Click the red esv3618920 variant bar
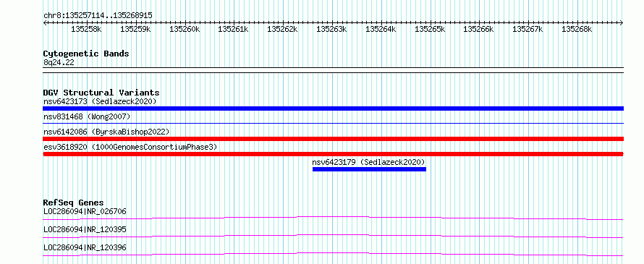The image size is (644, 264). point(333,154)
